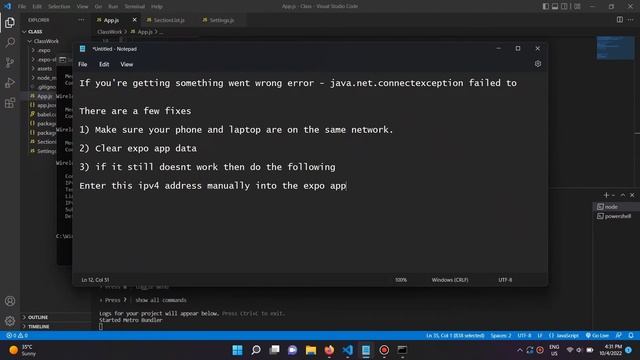Viewport: 640px width, 360px height.
Task: Open Notepad Edit menu
Action: 104,64
